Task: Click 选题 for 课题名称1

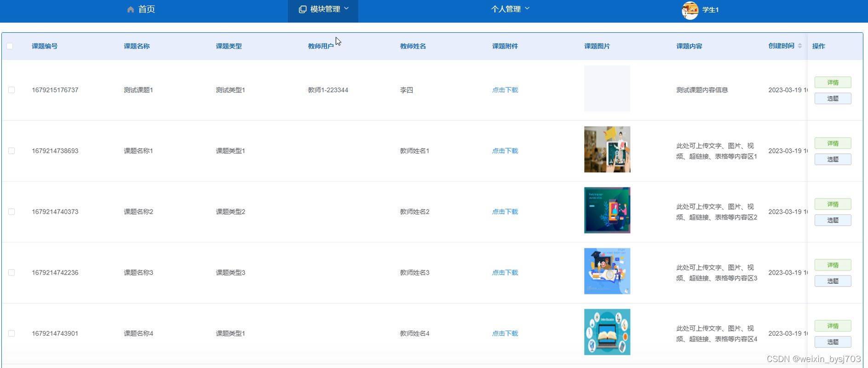Action: click(x=833, y=159)
